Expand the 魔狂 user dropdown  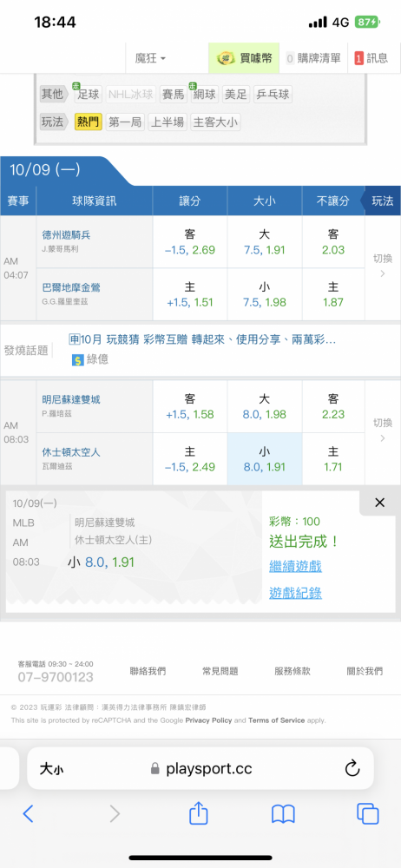click(x=150, y=58)
